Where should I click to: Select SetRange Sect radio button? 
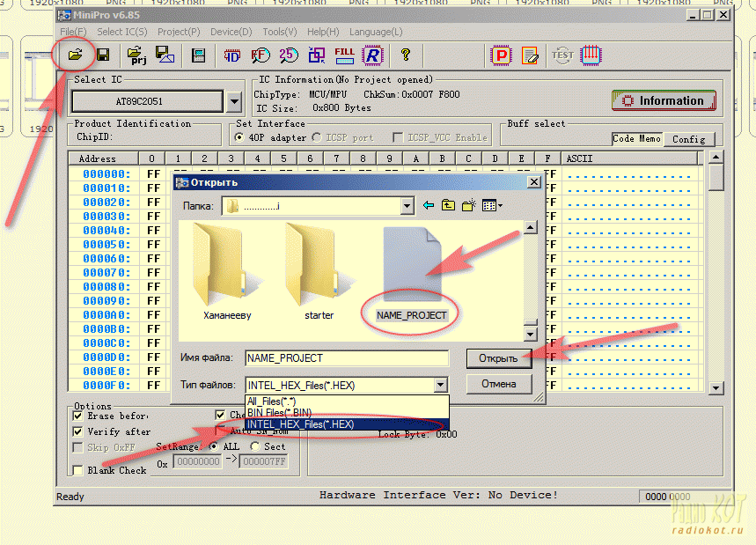point(255,446)
